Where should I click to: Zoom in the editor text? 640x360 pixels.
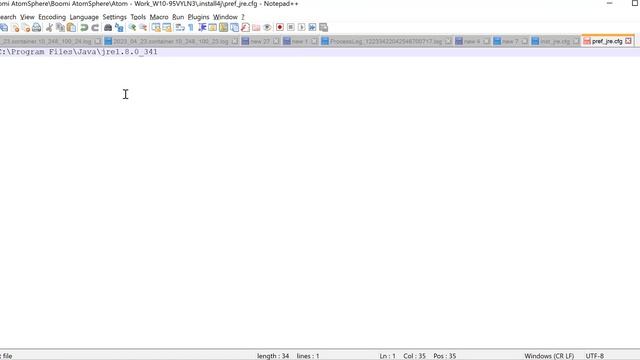tap(132, 27)
